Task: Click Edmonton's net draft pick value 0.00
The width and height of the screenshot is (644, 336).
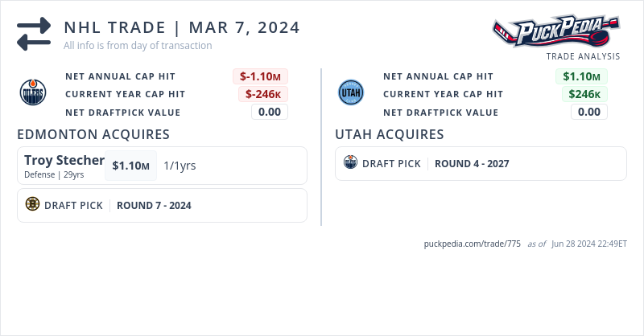Action: click(x=270, y=112)
